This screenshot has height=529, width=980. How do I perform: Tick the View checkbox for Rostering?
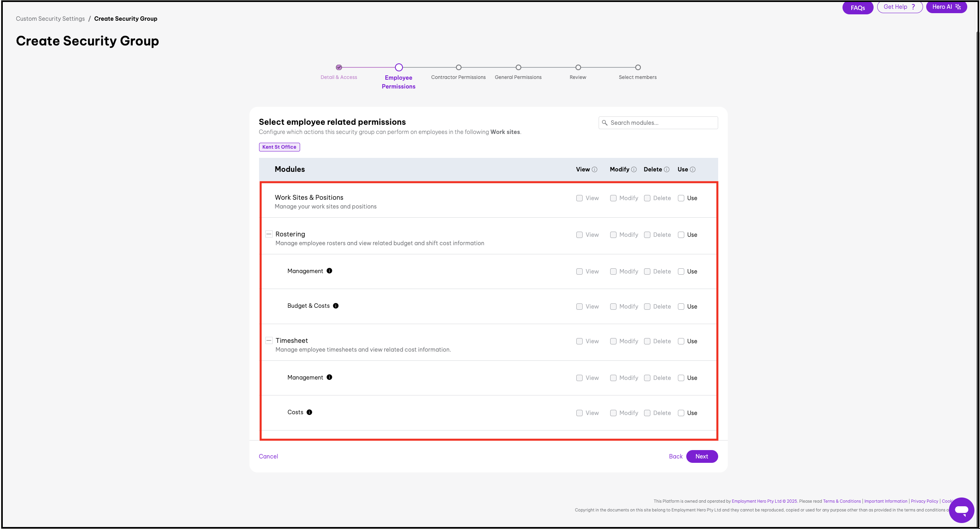pos(579,235)
